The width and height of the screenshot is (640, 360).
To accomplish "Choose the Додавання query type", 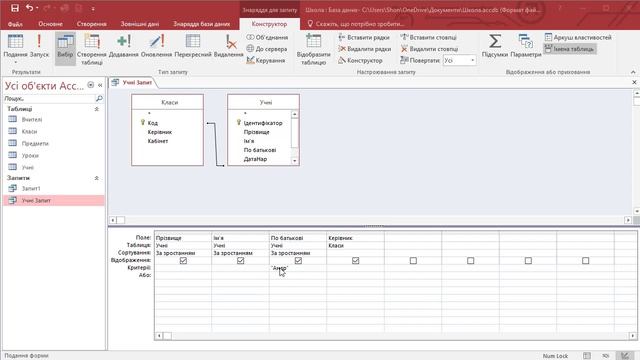I will click(124, 45).
